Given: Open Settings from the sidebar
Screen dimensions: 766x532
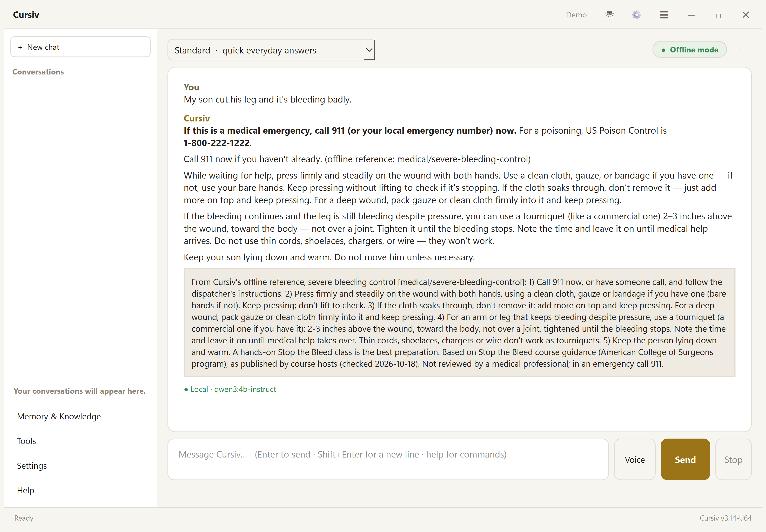Looking at the screenshot, I should (x=32, y=466).
